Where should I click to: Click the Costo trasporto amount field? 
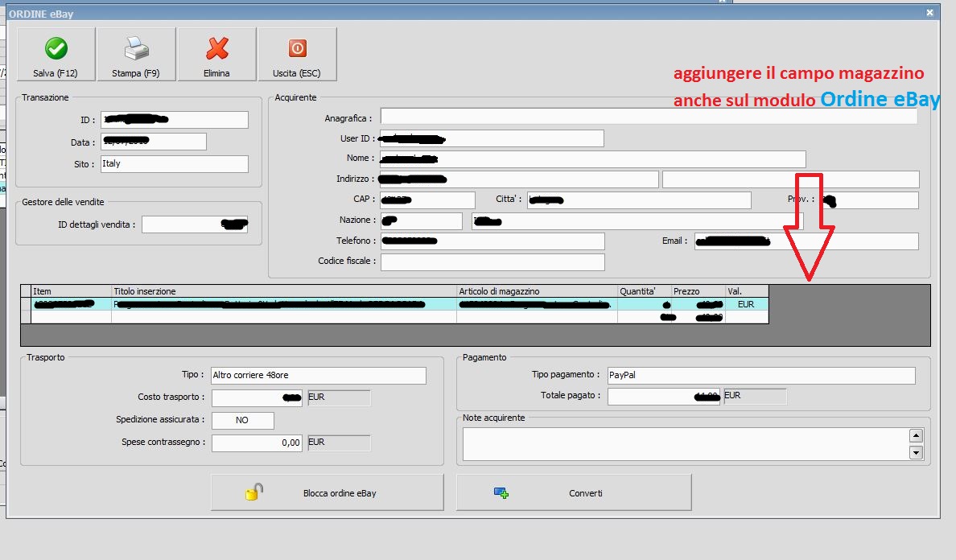[x=257, y=398]
